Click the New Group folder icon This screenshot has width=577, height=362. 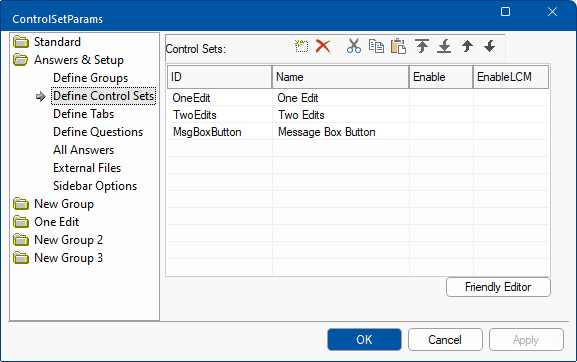pyautogui.click(x=21, y=204)
